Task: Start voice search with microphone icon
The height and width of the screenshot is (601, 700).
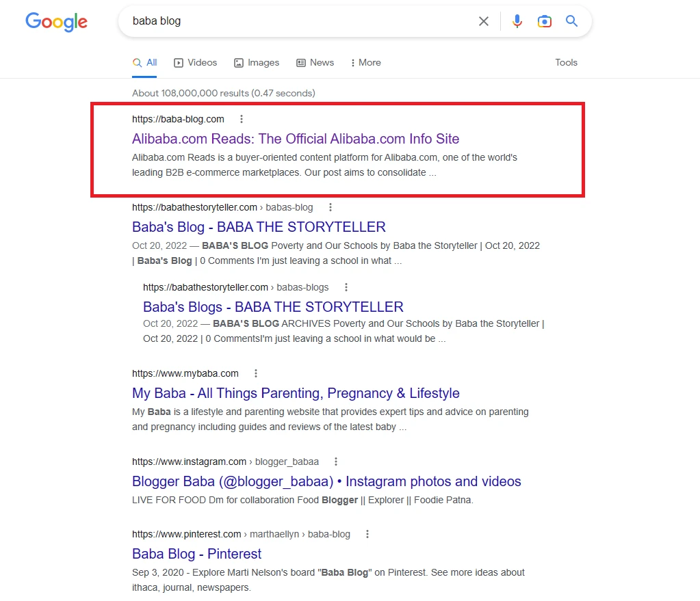Action: (517, 21)
